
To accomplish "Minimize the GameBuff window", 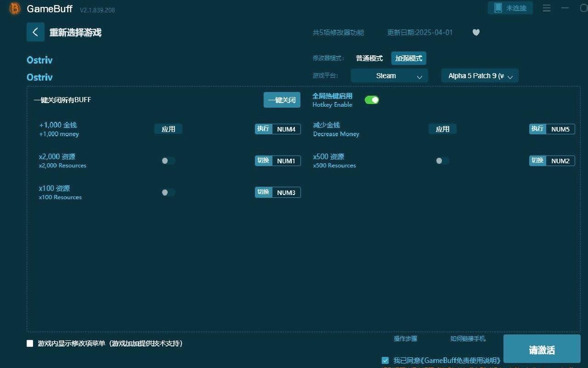I will (565, 8).
